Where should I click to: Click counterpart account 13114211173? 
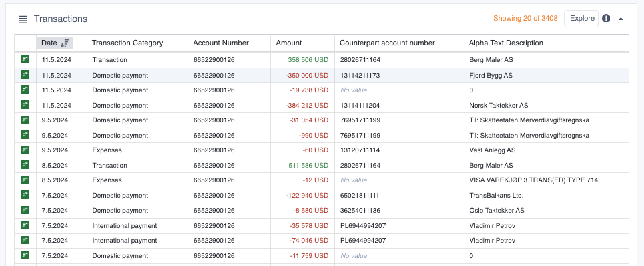pyautogui.click(x=360, y=76)
